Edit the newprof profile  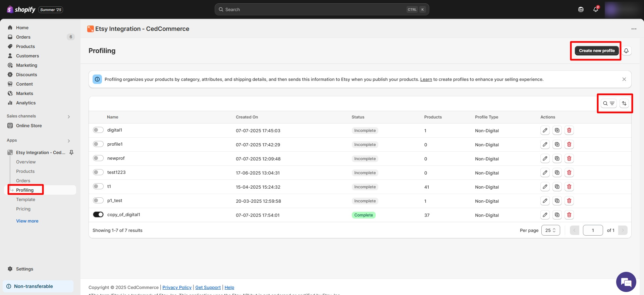pyautogui.click(x=545, y=158)
